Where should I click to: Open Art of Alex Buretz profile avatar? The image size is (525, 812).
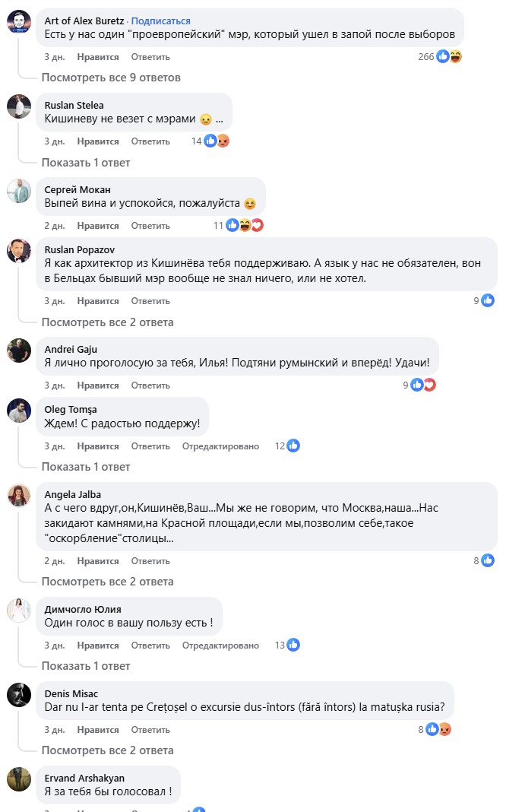pyautogui.click(x=19, y=24)
